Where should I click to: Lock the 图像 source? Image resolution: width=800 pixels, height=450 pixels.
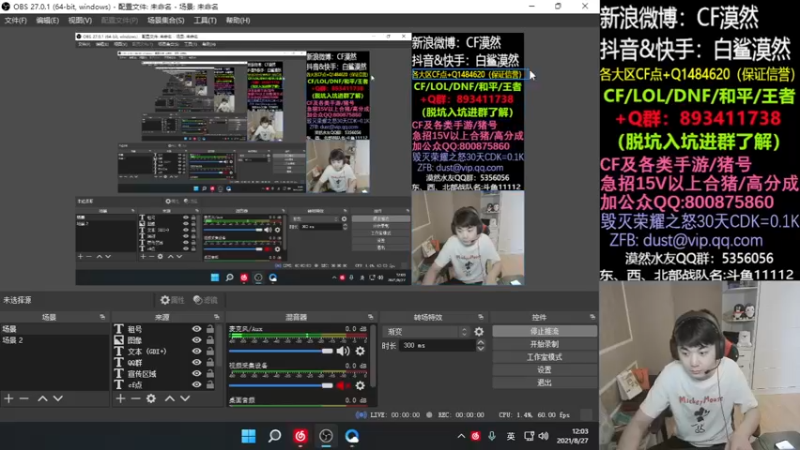point(210,340)
